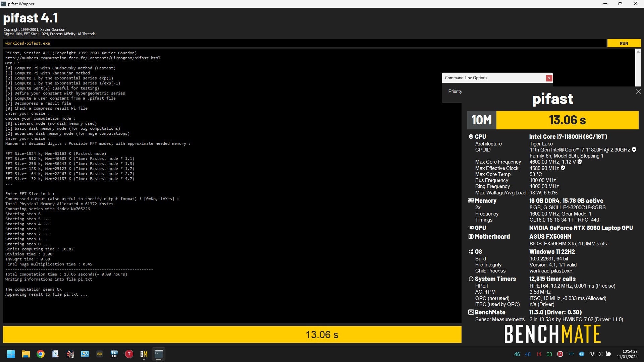Image resolution: width=644 pixels, height=362 pixels.
Task: Click verified shield beside Max Core Frequency
Action: pos(580,162)
